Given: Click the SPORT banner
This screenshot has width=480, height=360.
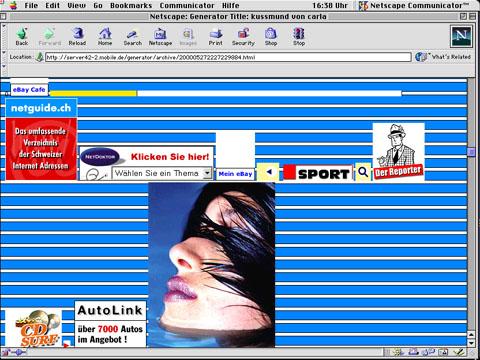Looking at the screenshot, I should [x=318, y=173].
